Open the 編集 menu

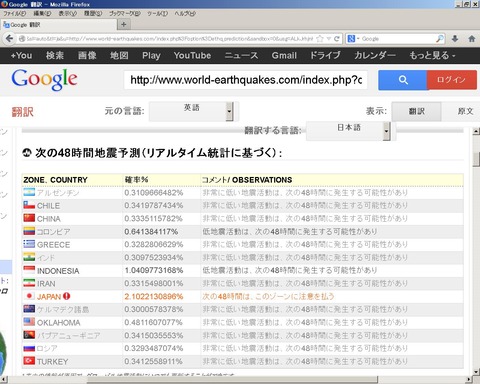[42, 14]
